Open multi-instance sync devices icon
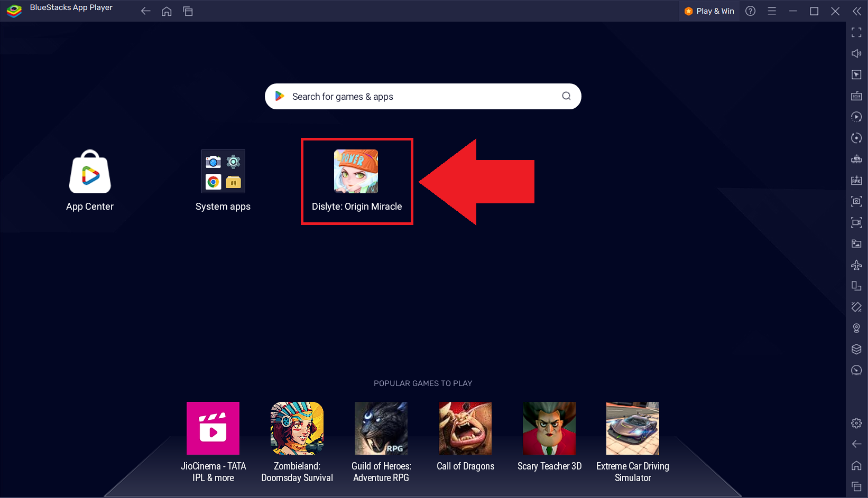 tap(856, 286)
